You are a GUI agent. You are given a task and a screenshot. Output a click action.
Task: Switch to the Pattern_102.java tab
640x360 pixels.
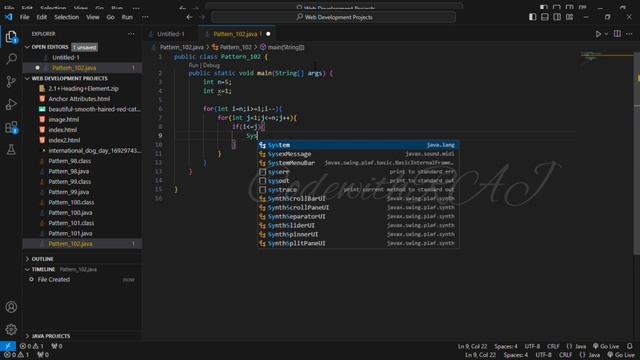[x=236, y=34]
